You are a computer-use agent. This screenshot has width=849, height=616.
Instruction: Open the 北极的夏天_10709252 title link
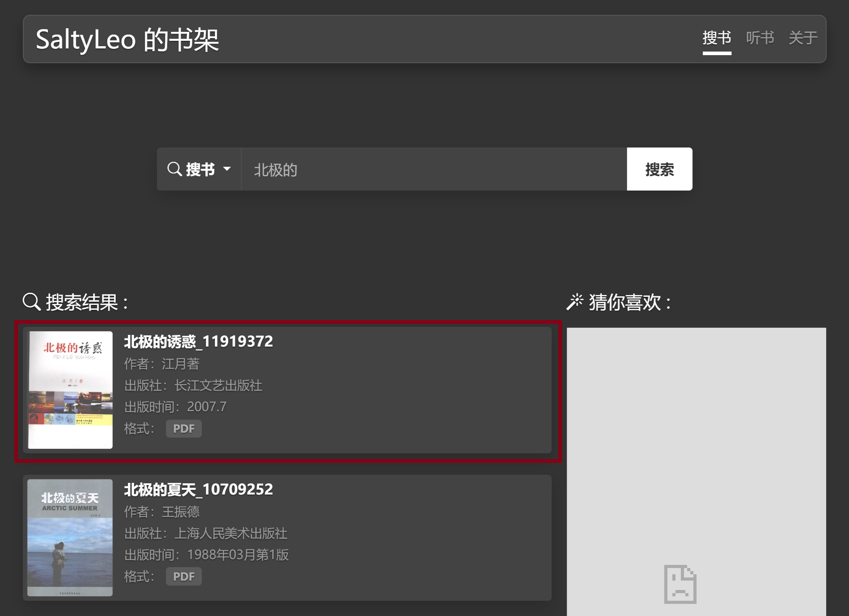199,489
